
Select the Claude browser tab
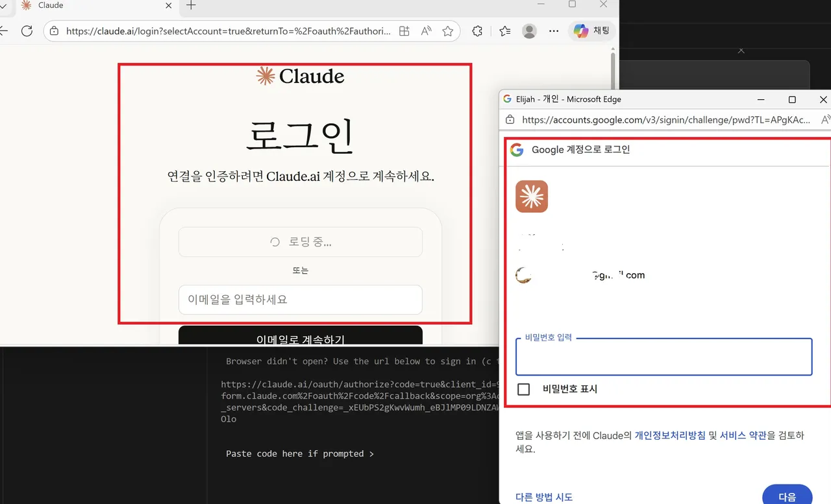pos(78,6)
